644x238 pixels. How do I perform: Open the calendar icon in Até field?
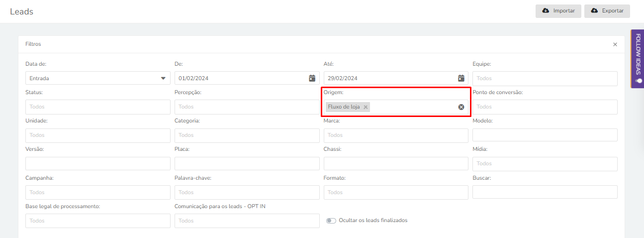[x=461, y=78]
